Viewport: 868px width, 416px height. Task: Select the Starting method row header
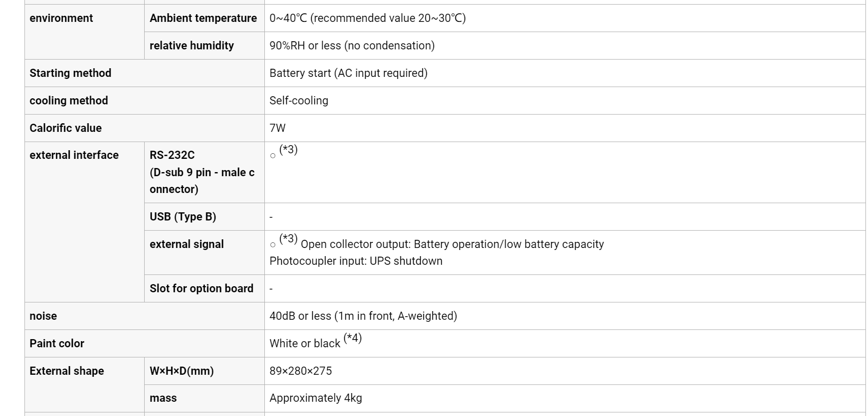click(145, 73)
